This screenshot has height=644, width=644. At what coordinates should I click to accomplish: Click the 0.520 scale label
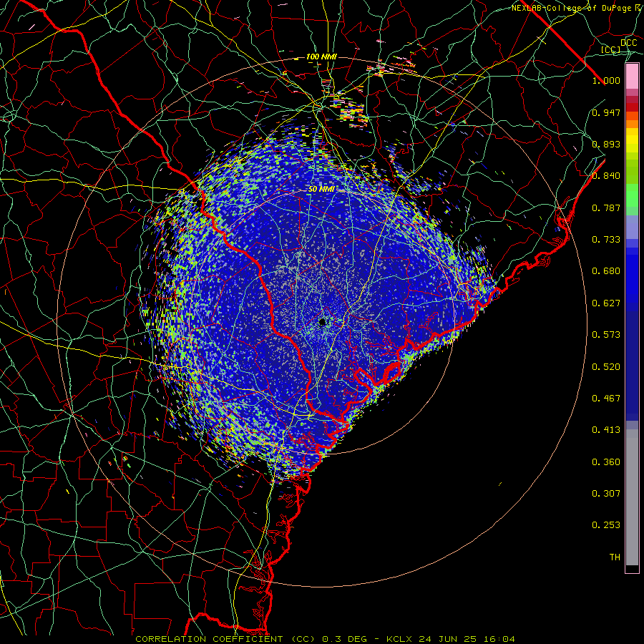[x=606, y=367]
